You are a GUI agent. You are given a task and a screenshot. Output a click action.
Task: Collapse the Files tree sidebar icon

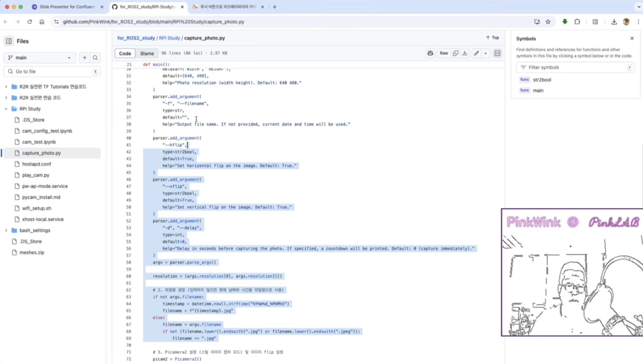[x=9, y=41]
